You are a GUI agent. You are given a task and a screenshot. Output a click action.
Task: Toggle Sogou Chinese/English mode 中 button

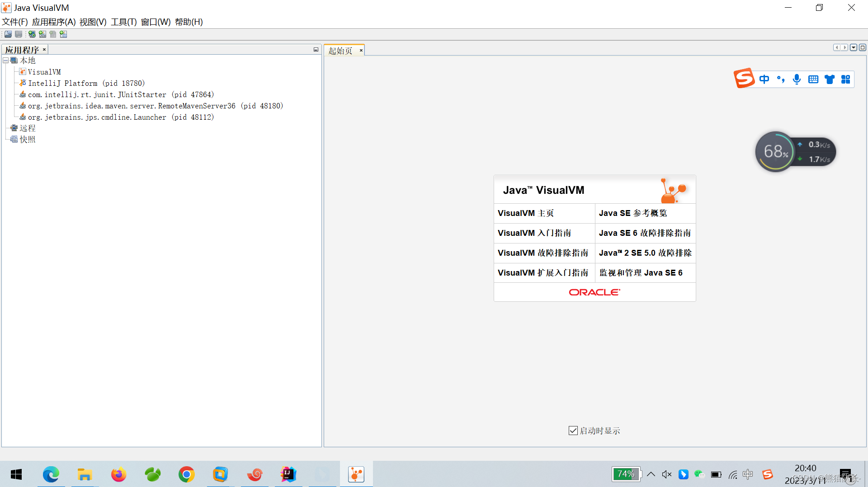click(764, 80)
